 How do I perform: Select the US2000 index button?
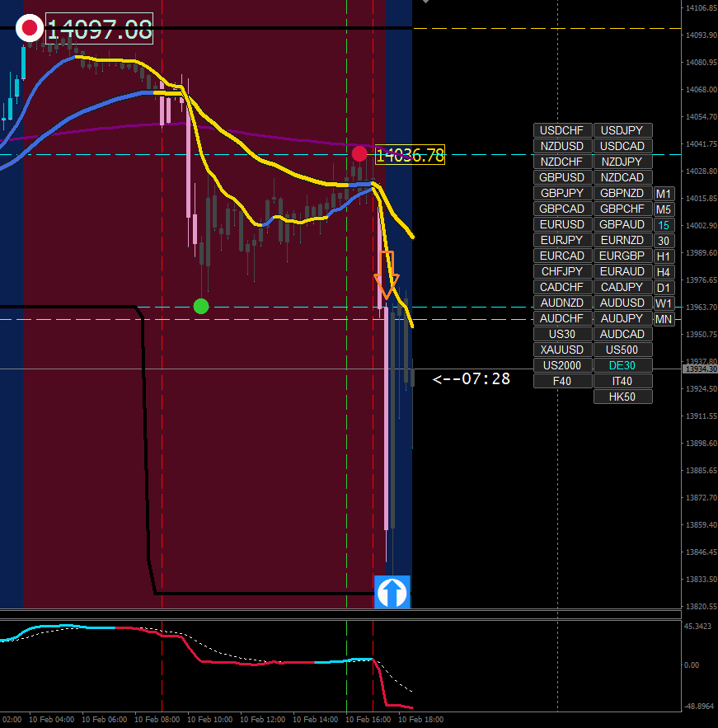[x=562, y=365]
